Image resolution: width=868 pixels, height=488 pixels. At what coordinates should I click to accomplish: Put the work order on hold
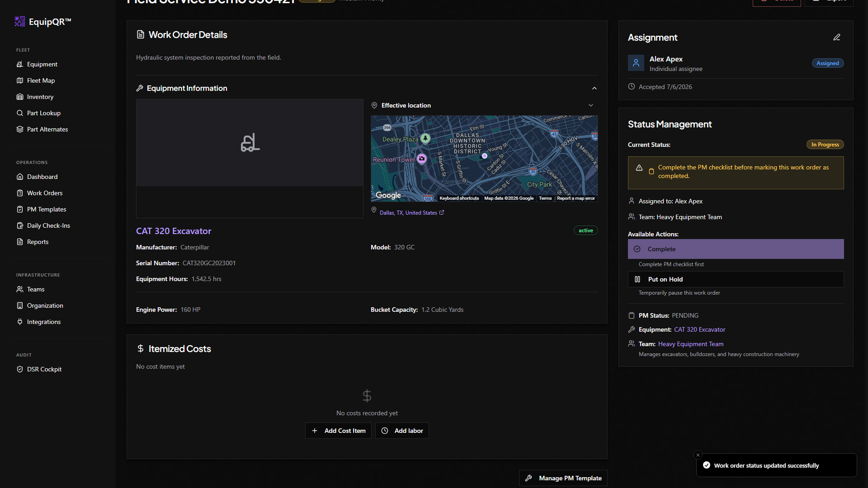click(736, 279)
